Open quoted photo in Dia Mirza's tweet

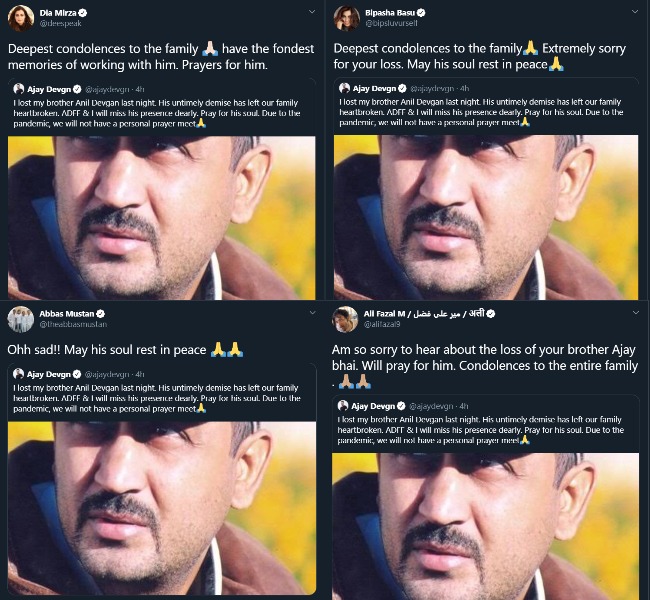(x=162, y=218)
